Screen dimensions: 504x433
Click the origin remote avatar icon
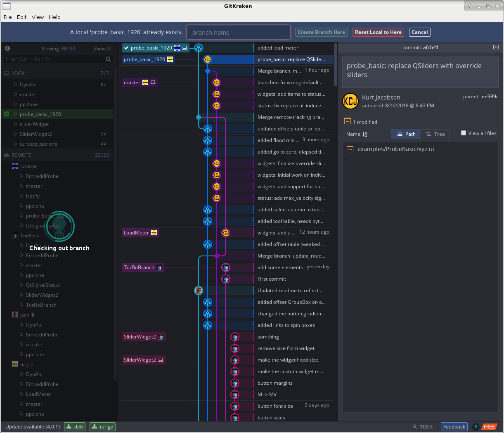coord(15,364)
